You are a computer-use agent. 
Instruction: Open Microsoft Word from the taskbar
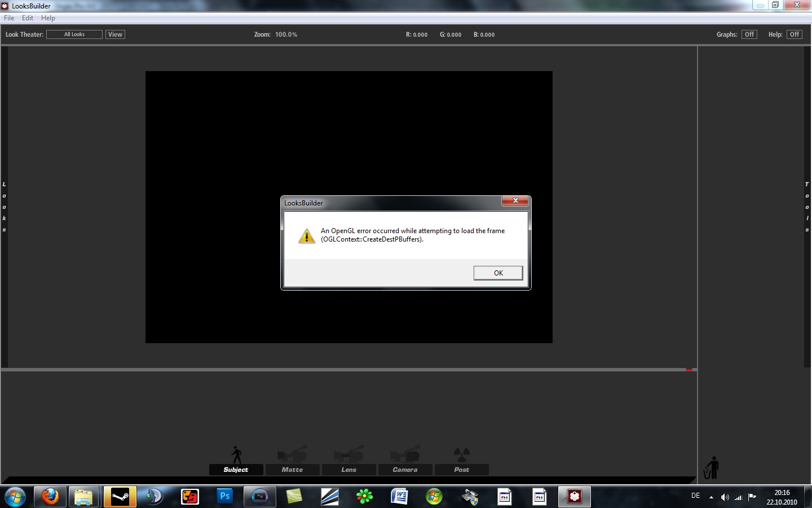click(399, 497)
